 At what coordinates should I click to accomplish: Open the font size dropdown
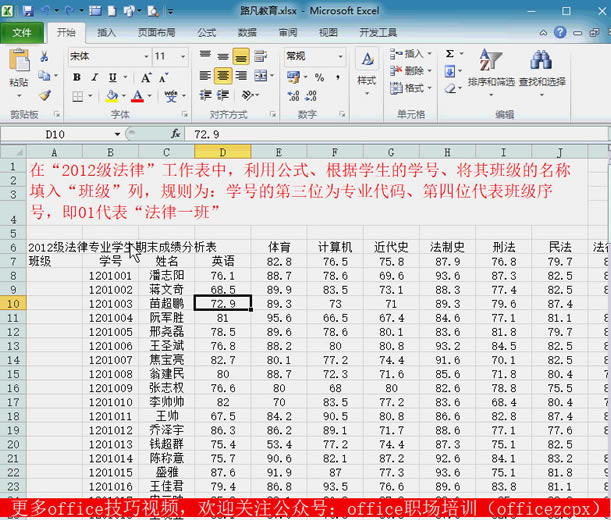(x=183, y=57)
